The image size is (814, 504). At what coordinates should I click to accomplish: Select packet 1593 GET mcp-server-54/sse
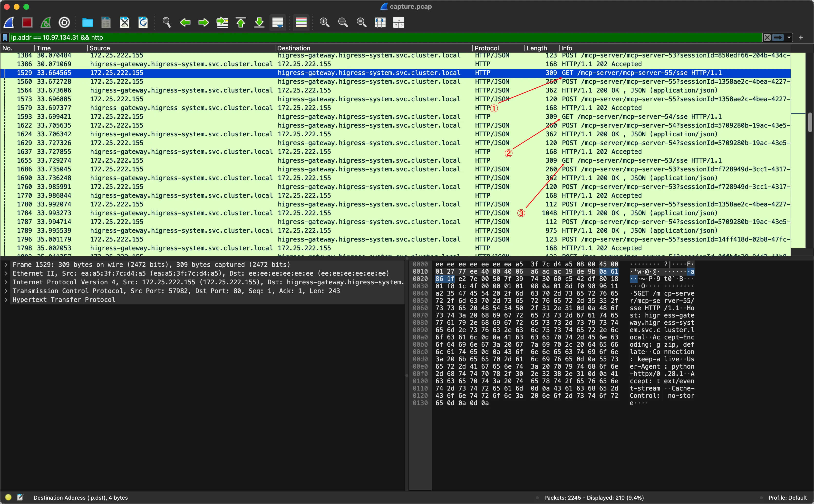click(395, 117)
